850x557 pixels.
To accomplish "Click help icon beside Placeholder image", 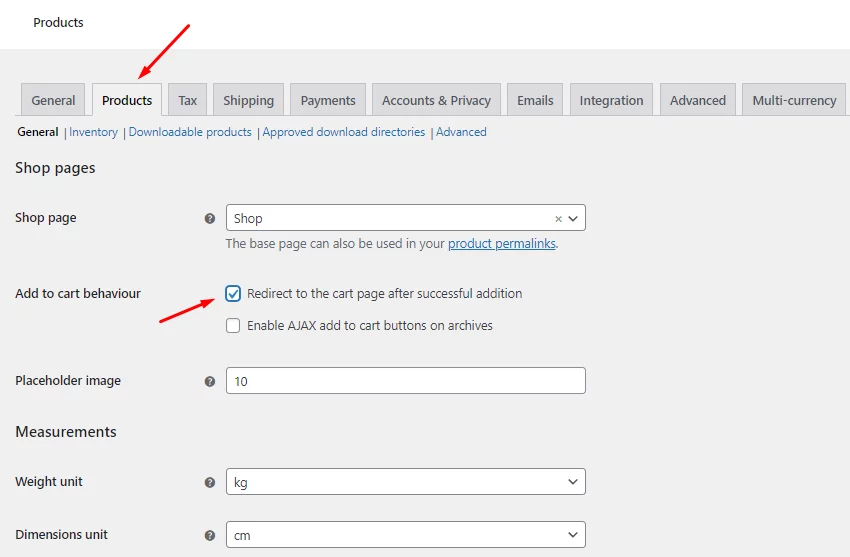I will coord(210,381).
